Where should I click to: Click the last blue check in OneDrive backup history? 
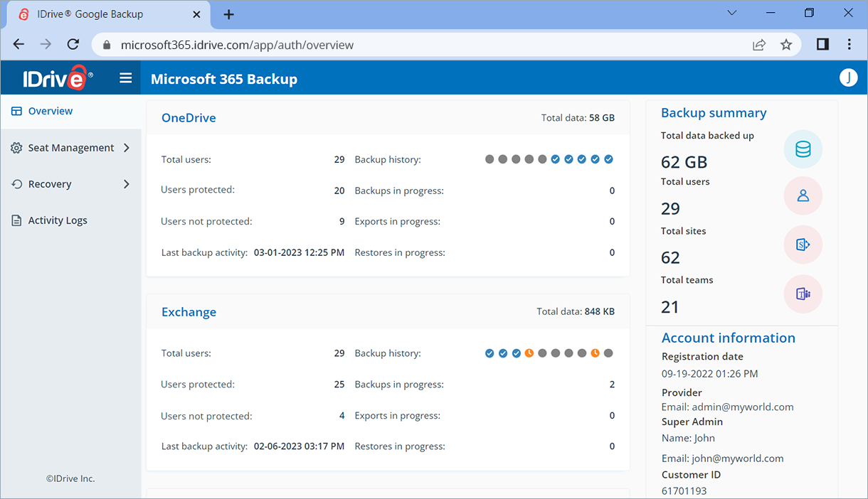coord(608,159)
